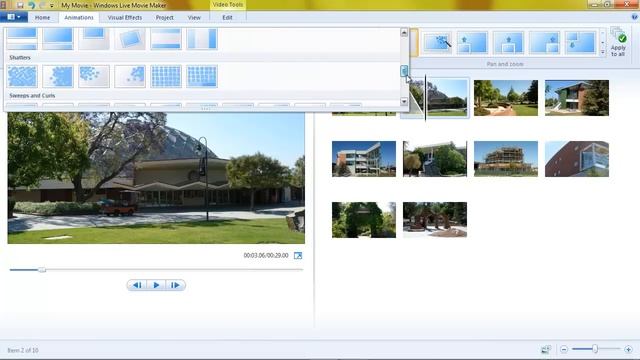Click the transitions gallery scrollbar thumb
Screen dimensions: 640x360
tap(404, 71)
